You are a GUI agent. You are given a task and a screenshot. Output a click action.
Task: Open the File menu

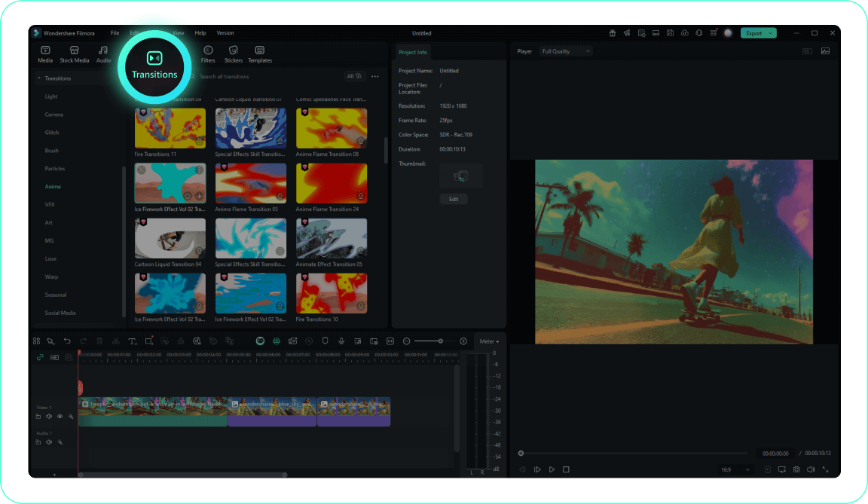point(115,33)
